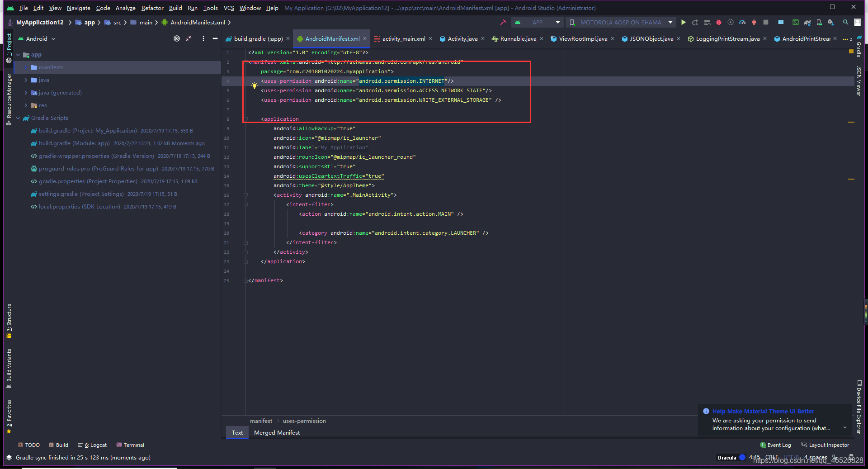The width and height of the screenshot is (868, 469).
Task: Run the app with green play icon
Action: click(684, 22)
